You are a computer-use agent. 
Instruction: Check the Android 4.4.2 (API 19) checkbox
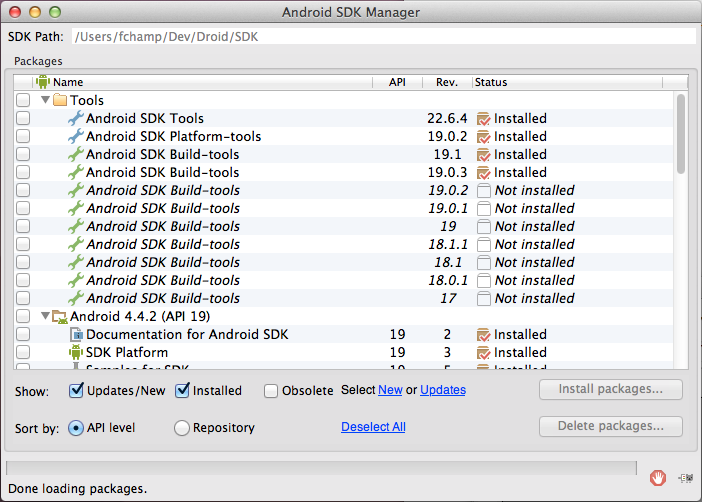[23, 317]
